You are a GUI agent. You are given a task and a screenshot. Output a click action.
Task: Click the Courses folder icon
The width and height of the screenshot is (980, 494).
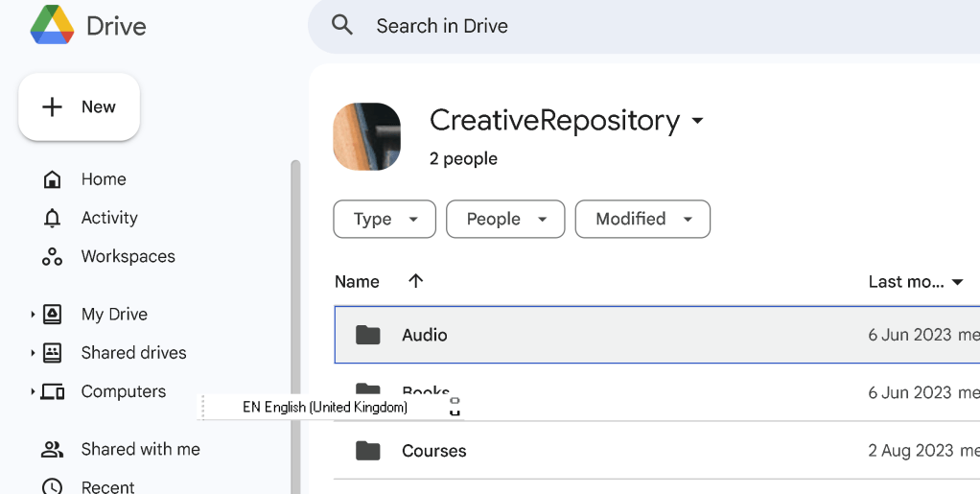(367, 450)
